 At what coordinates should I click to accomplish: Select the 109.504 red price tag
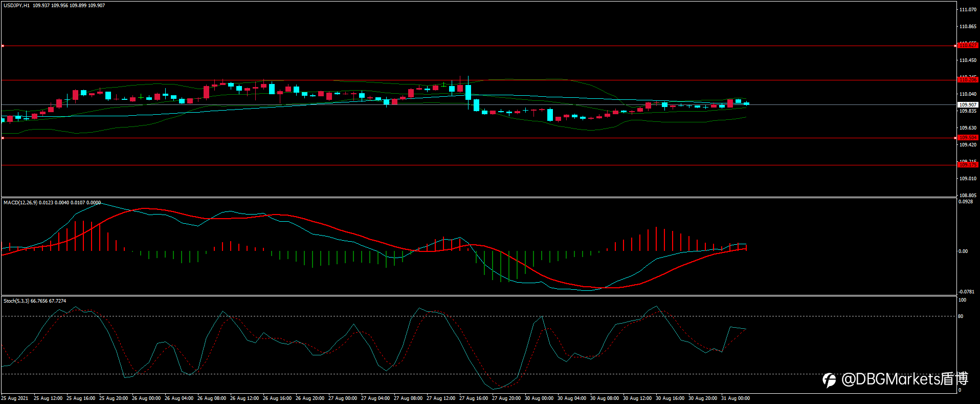pyautogui.click(x=968, y=138)
